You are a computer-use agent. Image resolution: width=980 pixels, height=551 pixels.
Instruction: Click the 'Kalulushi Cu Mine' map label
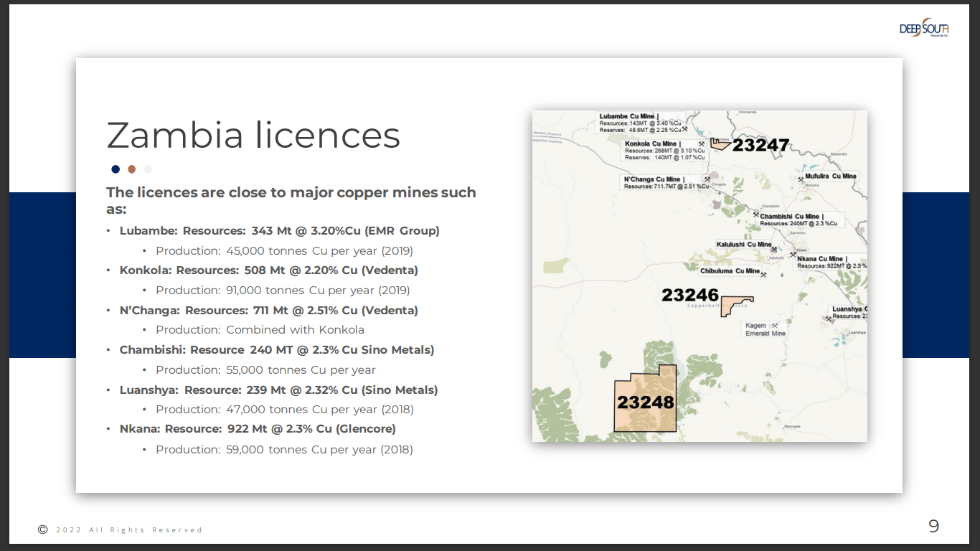744,245
